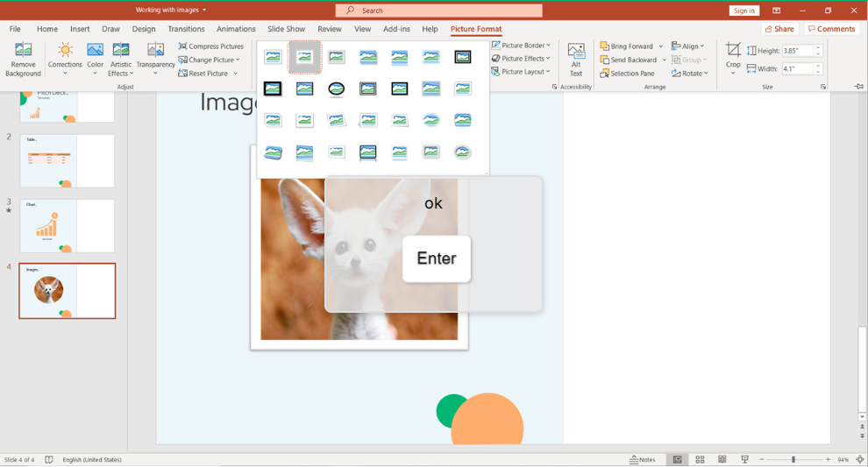Click the Bring Forward button
868x467 pixels.
(x=627, y=46)
